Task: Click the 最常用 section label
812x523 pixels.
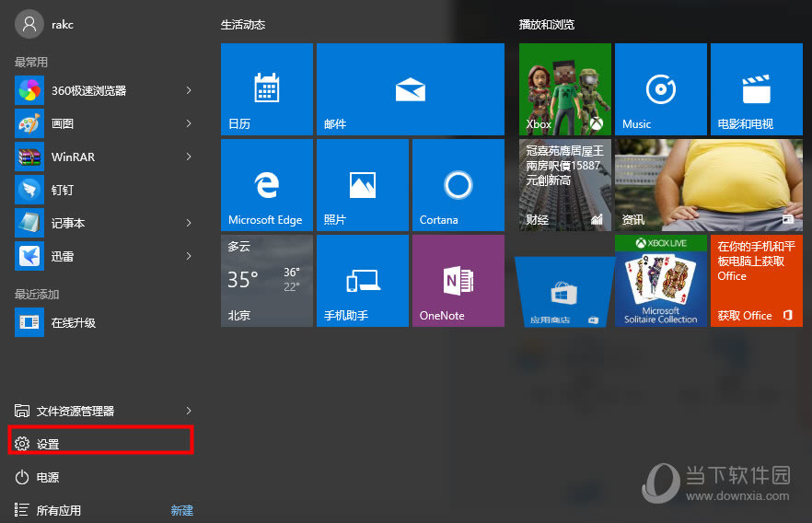Action: (x=31, y=62)
